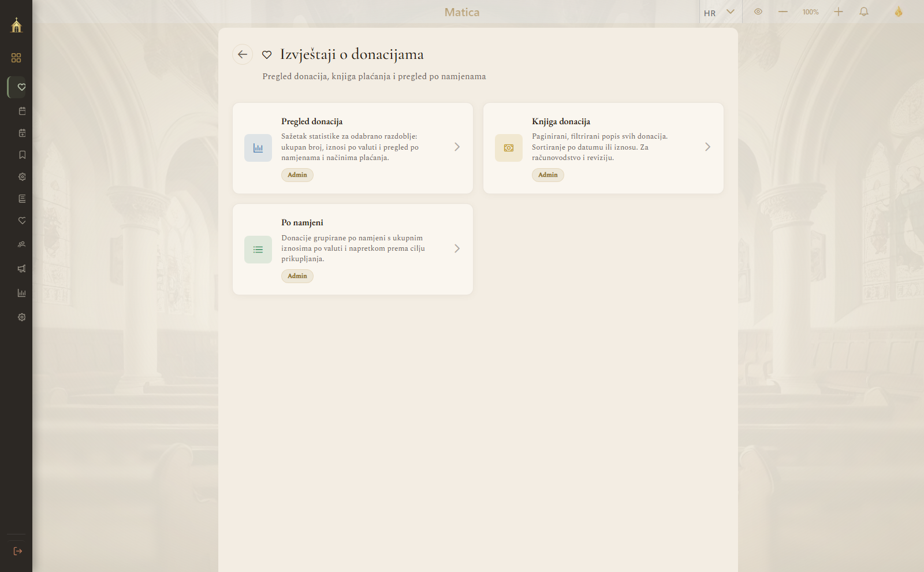Click description 'Paginirani, filtrirani popis svih donacija'
Screen dimensions: 924x572
tap(599, 147)
